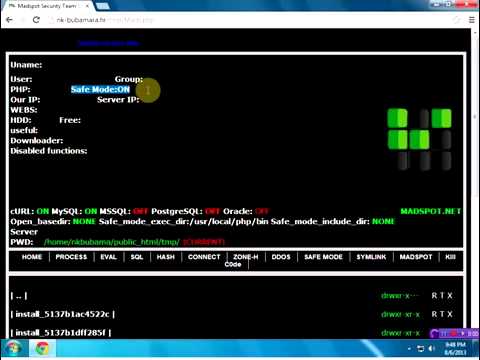
Task: Click T action on the [ .. ] row
Action: (442, 296)
